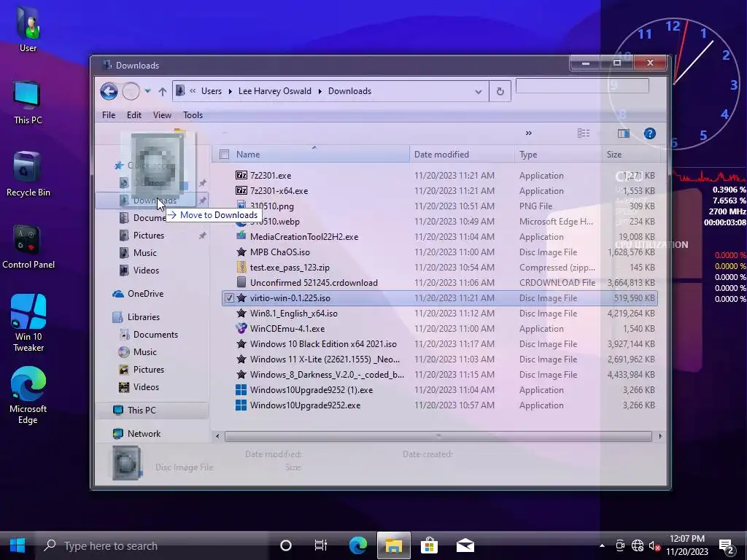Screen dimensions: 747x560
Task: Open the View menu
Action: tap(162, 115)
